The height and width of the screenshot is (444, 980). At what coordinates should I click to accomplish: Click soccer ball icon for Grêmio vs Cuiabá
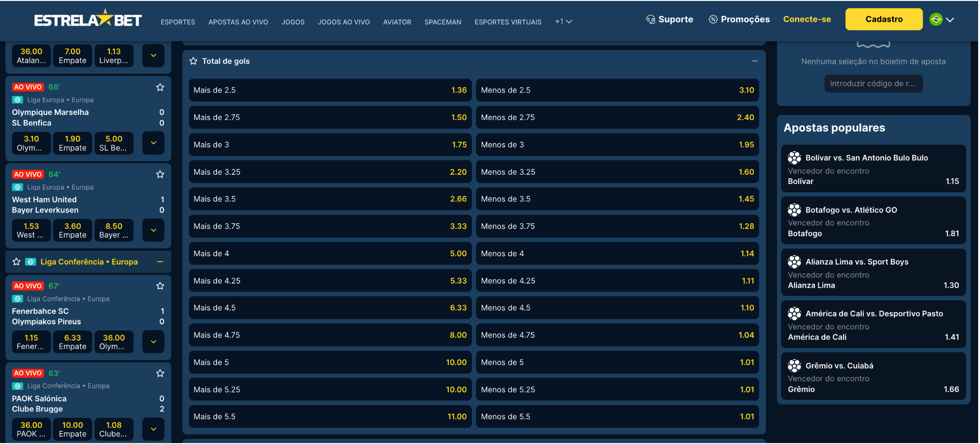(x=794, y=366)
